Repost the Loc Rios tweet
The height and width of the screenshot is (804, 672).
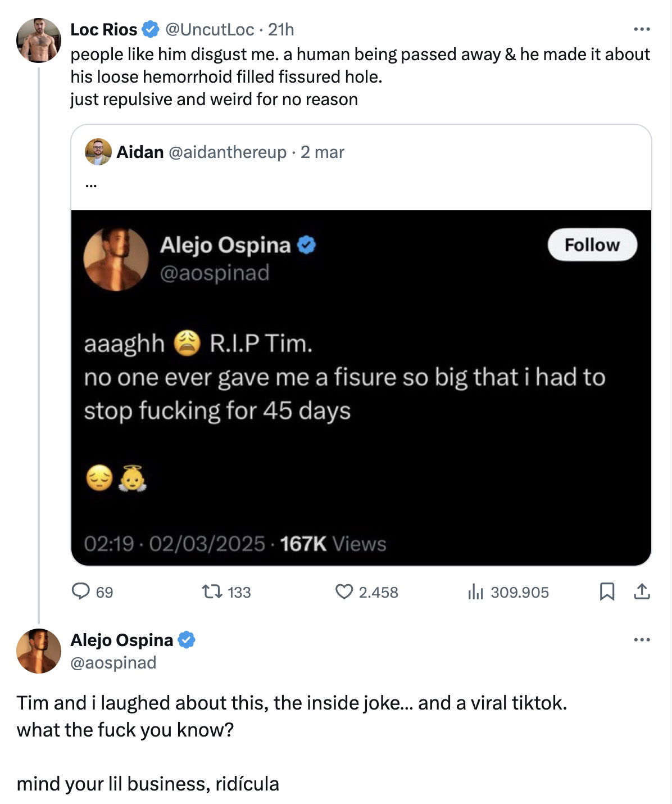[x=212, y=591]
